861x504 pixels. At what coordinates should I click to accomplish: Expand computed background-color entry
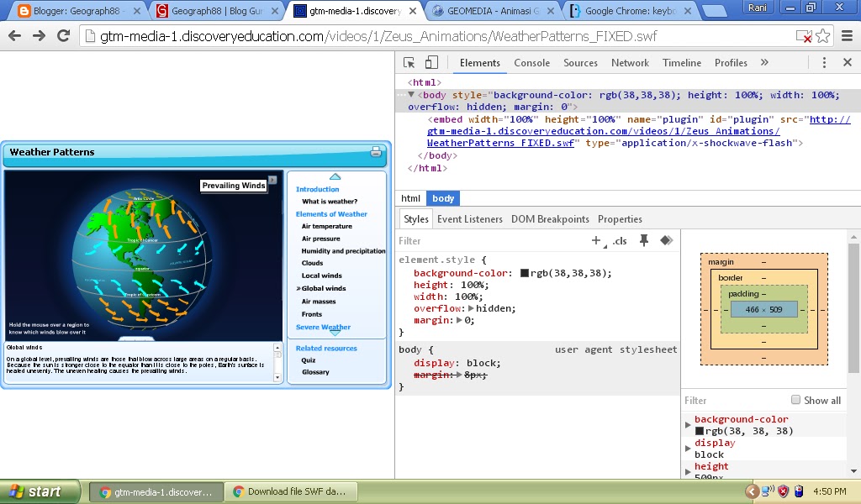click(x=688, y=425)
